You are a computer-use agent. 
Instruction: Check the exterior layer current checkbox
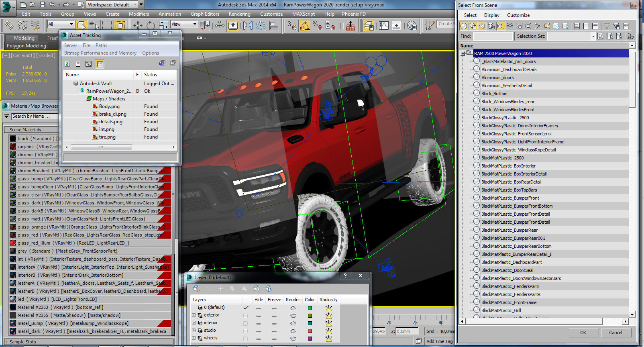(245, 316)
